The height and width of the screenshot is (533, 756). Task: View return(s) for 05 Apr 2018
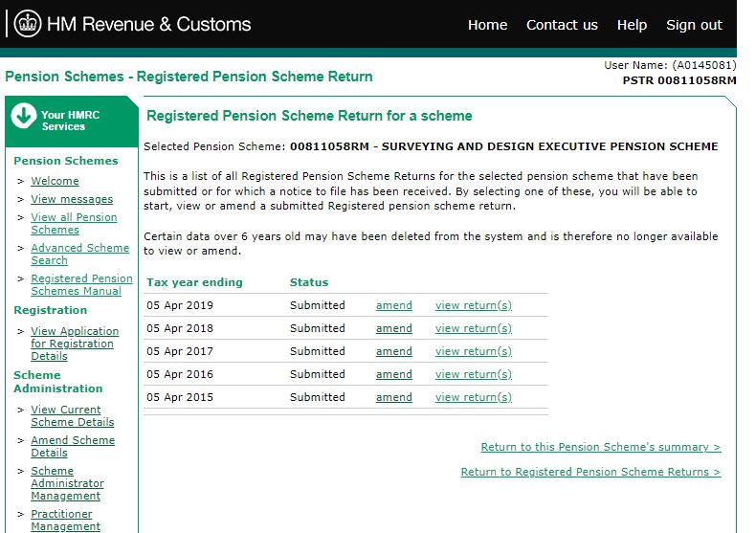(x=474, y=328)
